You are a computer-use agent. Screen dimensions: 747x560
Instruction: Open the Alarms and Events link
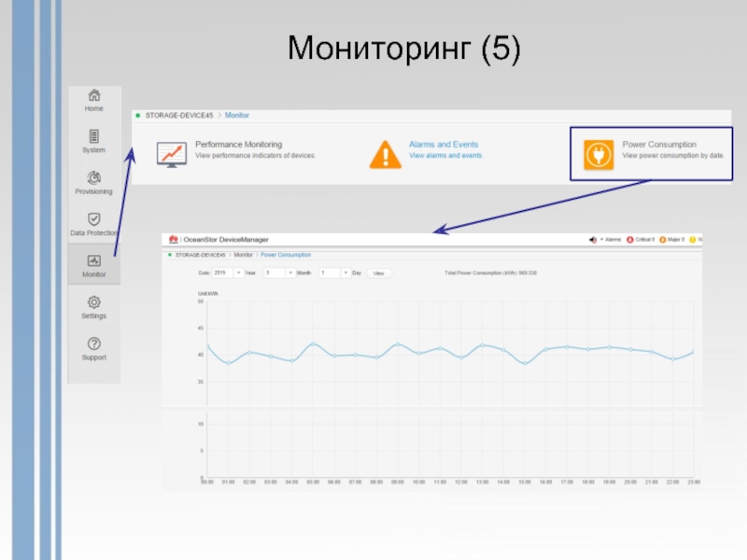point(444,145)
